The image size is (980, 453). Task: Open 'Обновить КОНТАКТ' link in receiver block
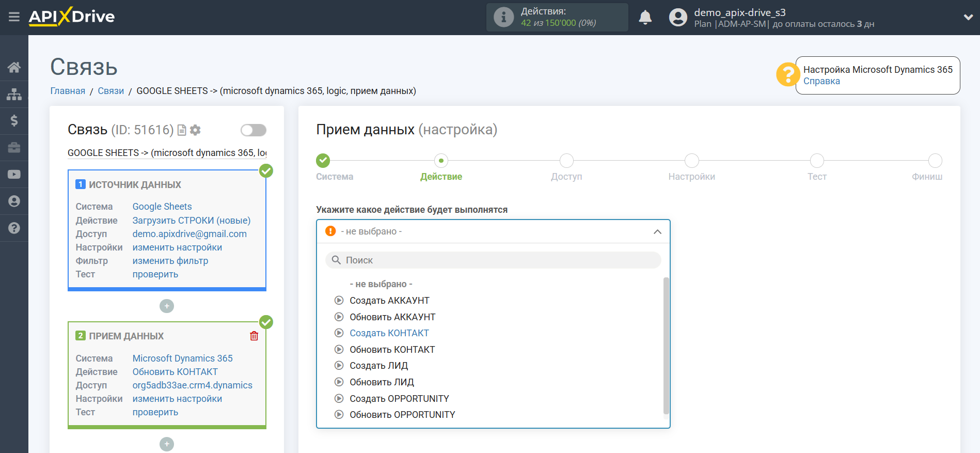click(x=175, y=372)
